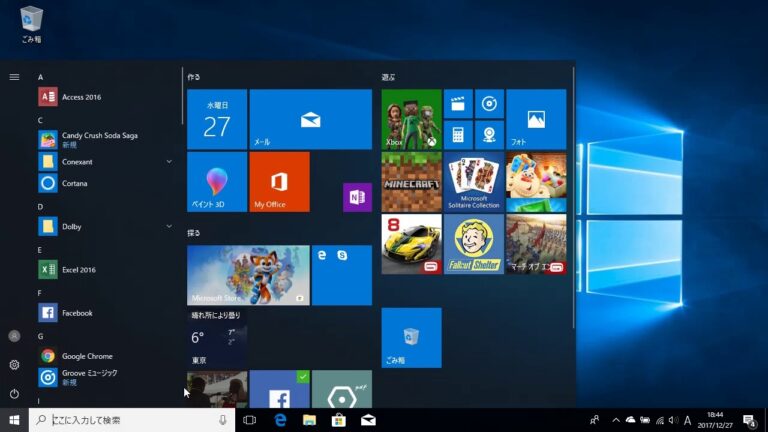The height and width of the screenshot is (432, 768).
Task: Open Settings gear in Start menu
Action: (x=14, y=365)
